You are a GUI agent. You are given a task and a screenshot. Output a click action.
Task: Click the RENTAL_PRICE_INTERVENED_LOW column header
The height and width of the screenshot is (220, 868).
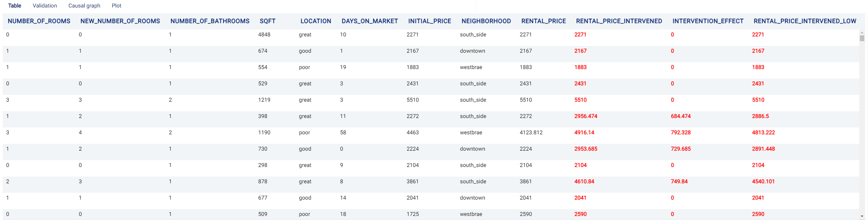click(805, 21)
